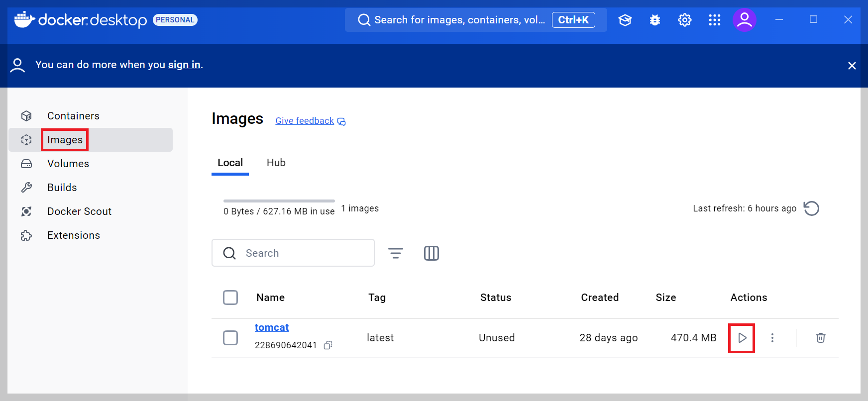Click 'Last refresh: 6 hours ago' text
The image size is (868, 401).
pos(745,208)
